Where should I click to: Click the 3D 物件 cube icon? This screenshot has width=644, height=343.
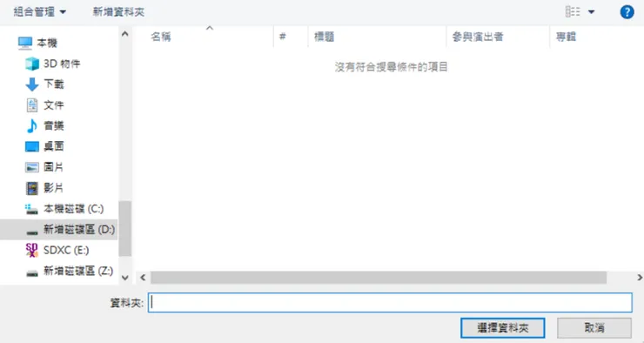click(32, 64)
